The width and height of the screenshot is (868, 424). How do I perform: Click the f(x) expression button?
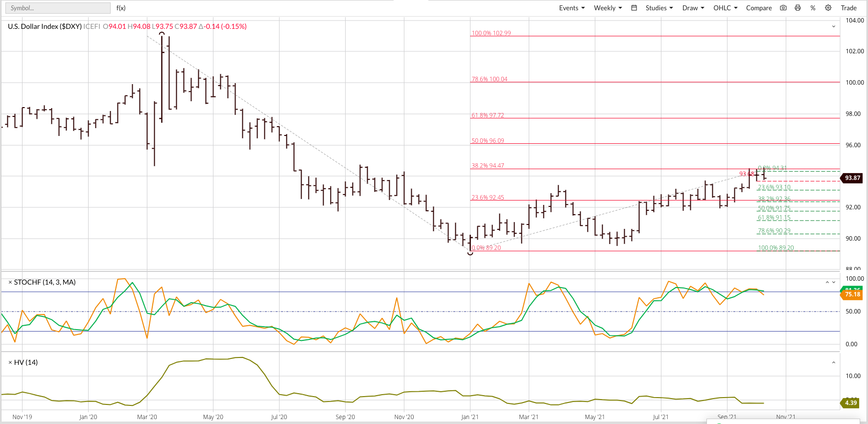[121, 8]
